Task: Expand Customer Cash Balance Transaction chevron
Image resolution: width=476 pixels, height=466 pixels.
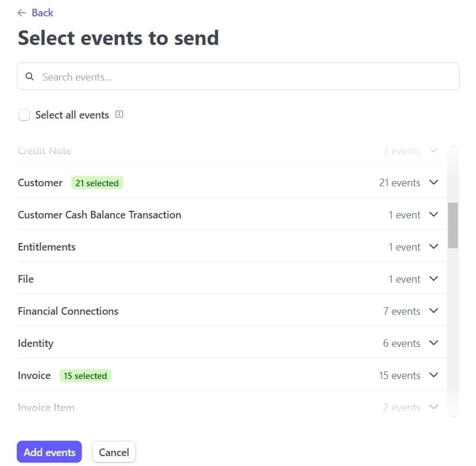Action: [433, 214]
